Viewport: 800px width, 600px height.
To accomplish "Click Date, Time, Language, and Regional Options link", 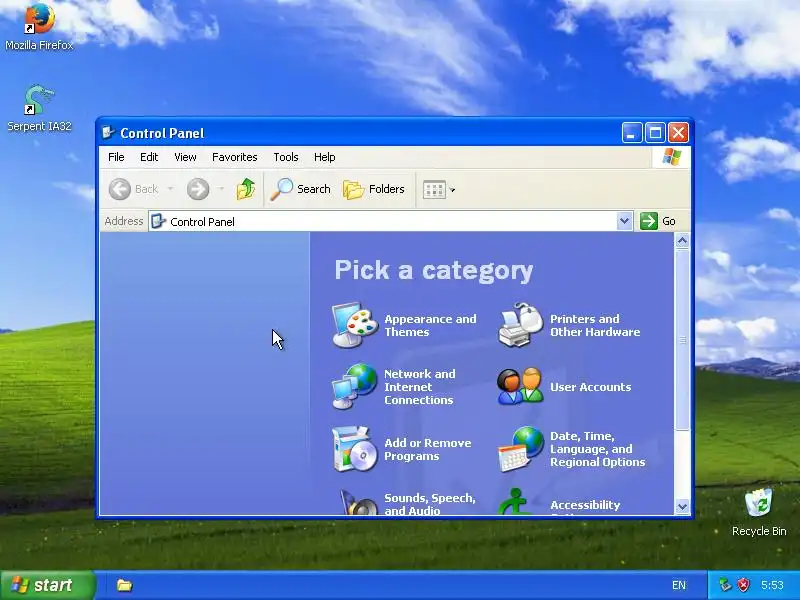I will pos(597,449).
